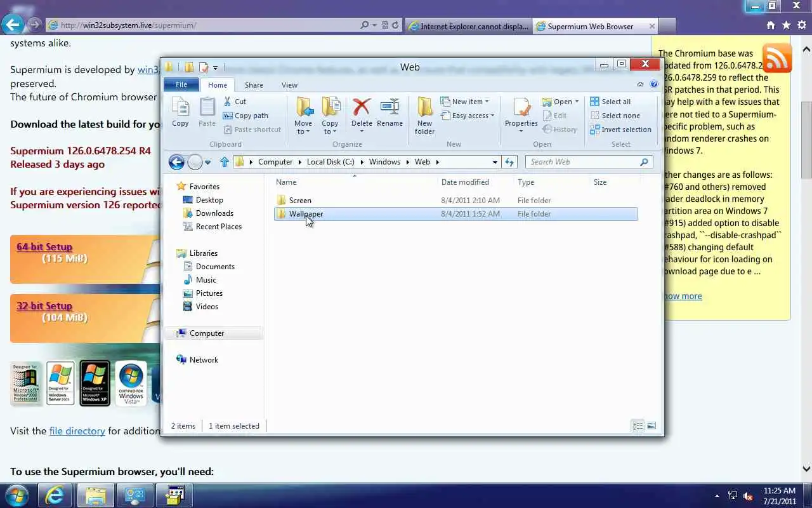Open File Explorer from taskbar
Image resolution: width=812 pixels, height=508 pixels.
click(x=95, y=495)
